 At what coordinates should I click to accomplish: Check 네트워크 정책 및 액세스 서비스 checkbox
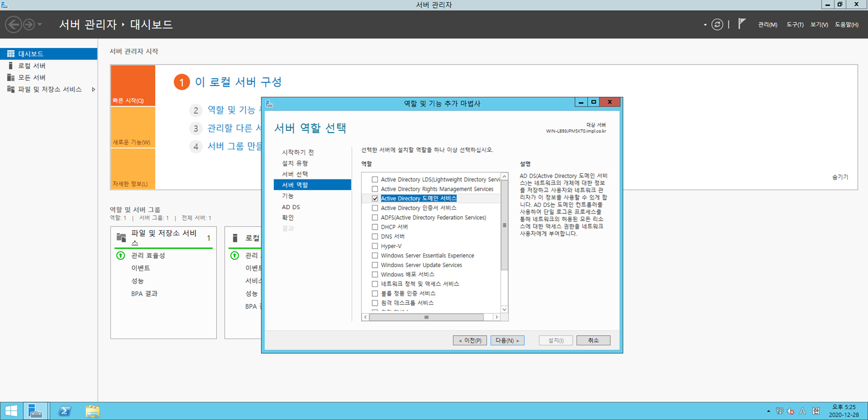[x=375, y=284]
